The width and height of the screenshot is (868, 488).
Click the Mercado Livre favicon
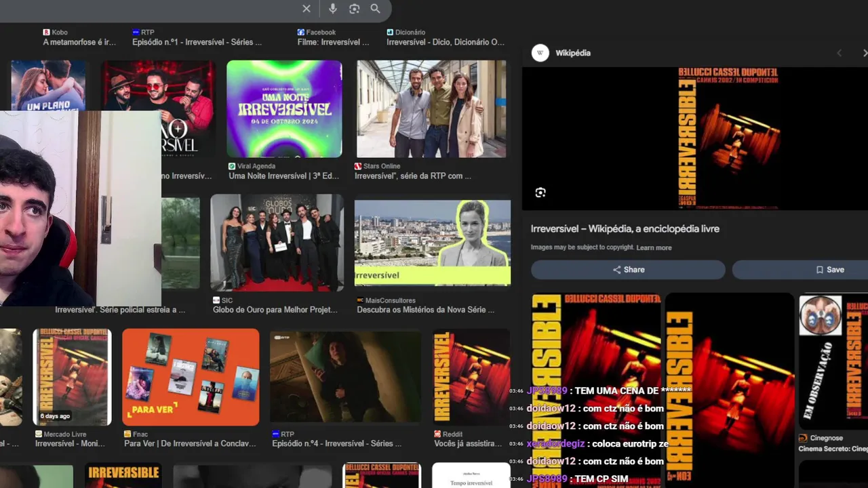tap(39, 434)
